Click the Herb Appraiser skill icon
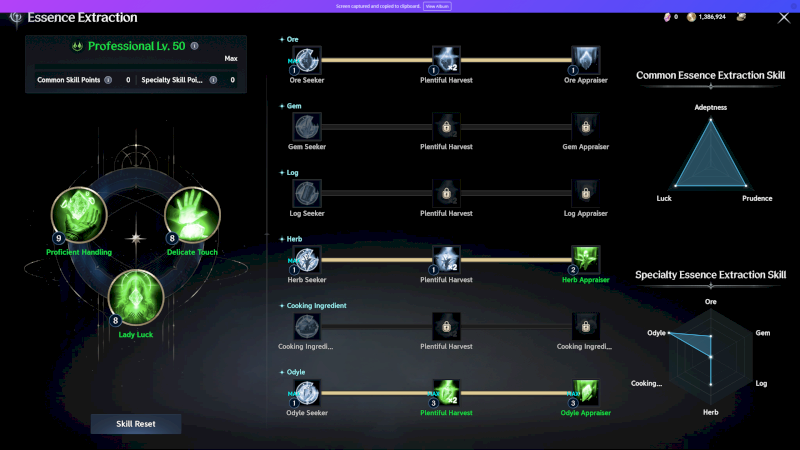The width and height of the screenshot is (800, 450). [x=586, y=258]
